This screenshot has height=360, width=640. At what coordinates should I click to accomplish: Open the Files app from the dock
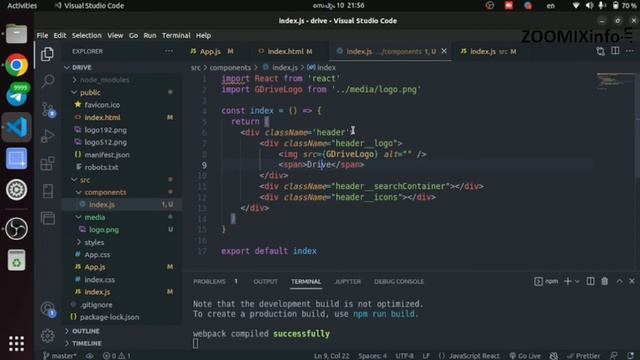point(16,34)
